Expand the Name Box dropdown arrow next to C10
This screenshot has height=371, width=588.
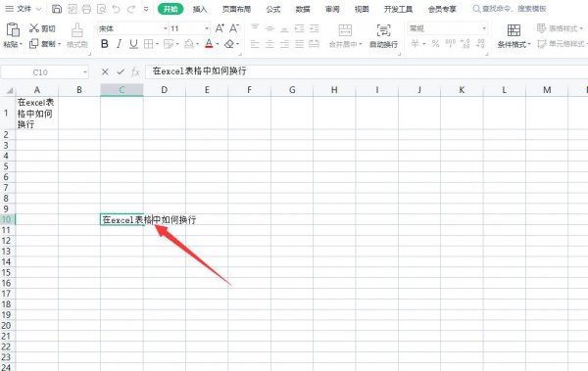(85, 72)
